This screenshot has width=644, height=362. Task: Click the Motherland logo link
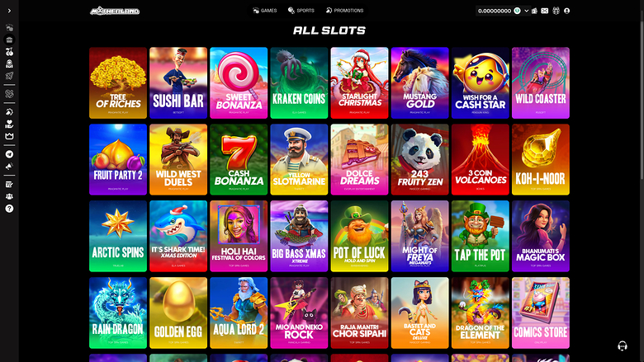[x=115, y=11]
